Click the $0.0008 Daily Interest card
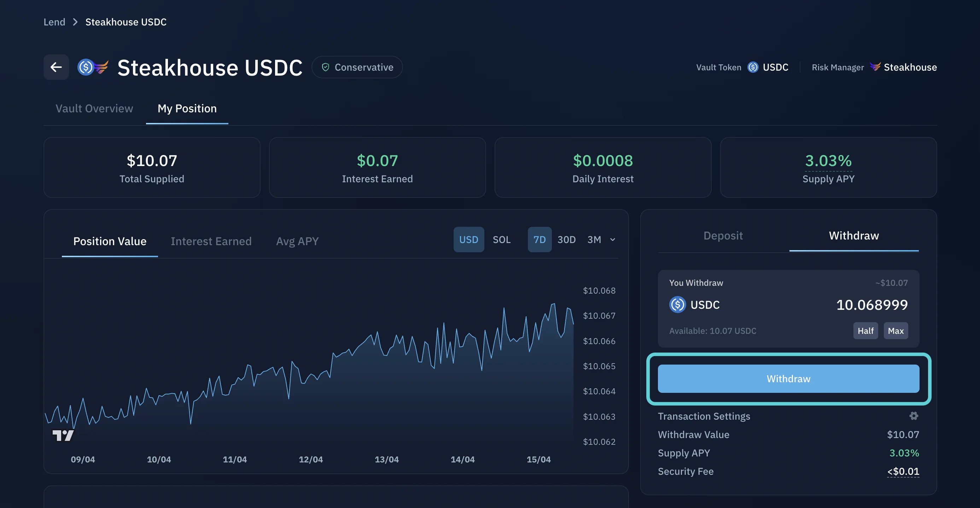The height and width of the screenshot is (508, 980). tap(603, 167)
